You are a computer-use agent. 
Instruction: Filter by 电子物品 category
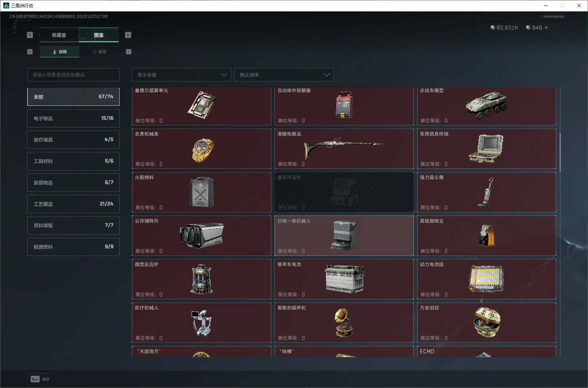(73, 118)
